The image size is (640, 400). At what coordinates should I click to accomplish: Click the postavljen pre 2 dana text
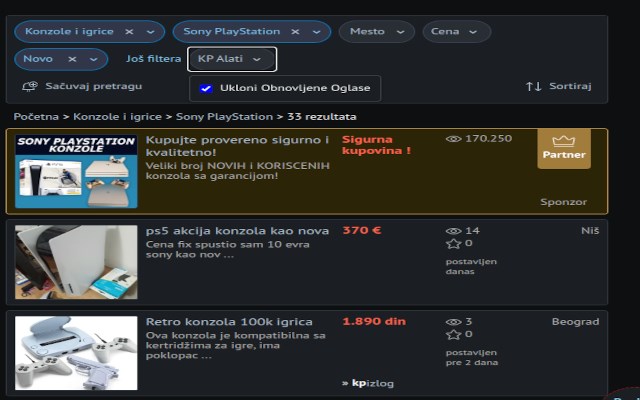(x=472, y=358)
